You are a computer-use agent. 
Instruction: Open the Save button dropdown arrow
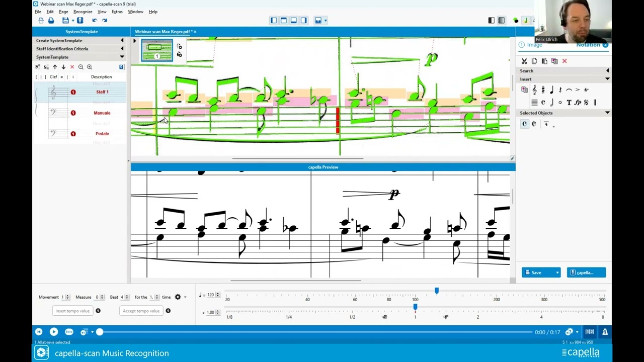(x=557, y=273)
